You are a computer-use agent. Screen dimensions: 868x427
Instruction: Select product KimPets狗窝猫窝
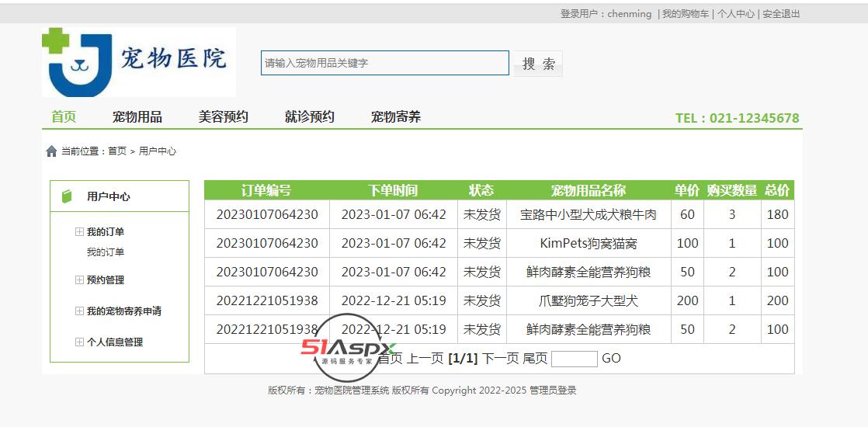point(589,243)
